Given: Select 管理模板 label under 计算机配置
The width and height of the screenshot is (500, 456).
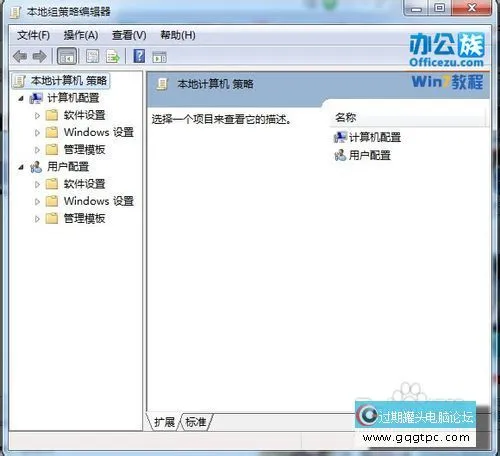Looking at the screenshot, I should point(84,150).
